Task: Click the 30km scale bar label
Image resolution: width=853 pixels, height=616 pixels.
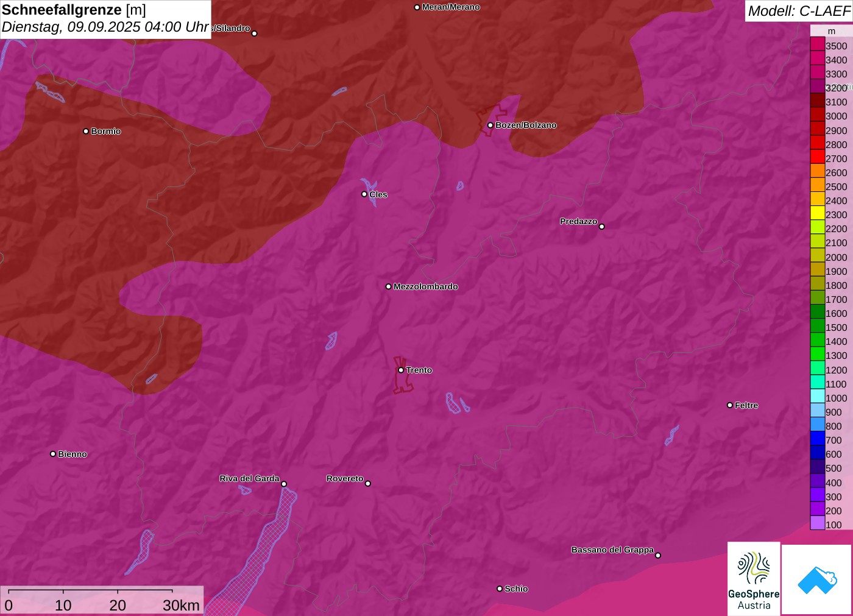Action: (x=181, y=605)
